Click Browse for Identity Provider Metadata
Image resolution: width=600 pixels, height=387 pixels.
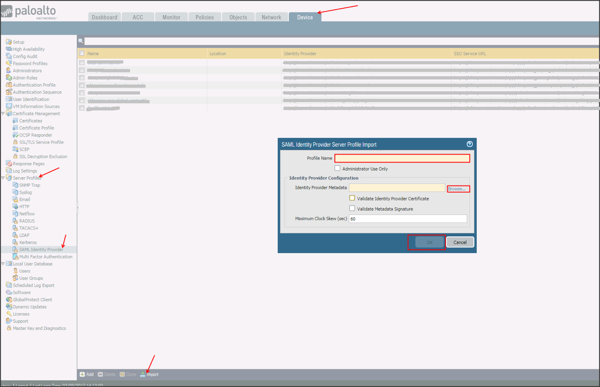point(458,189)
